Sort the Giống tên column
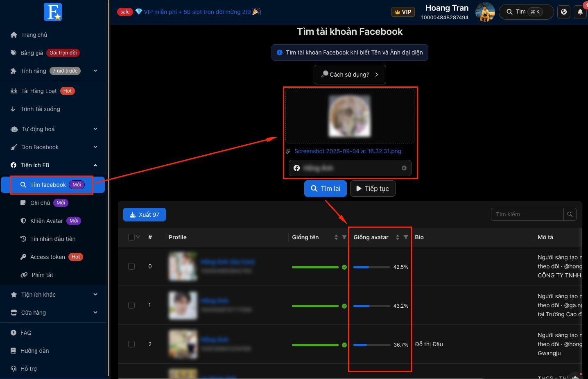588x379 pixels. (336, 237)
